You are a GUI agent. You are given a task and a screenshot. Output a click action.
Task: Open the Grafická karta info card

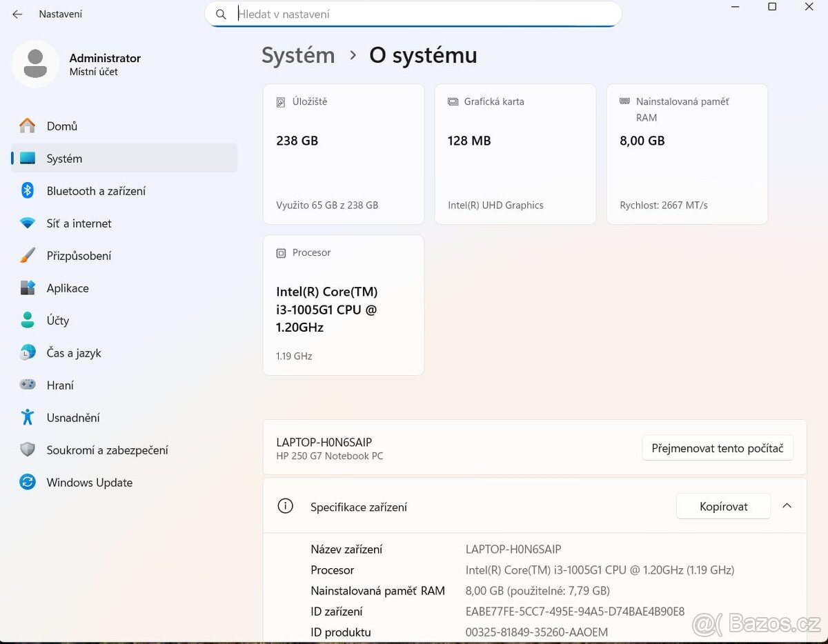tap(515, 154)
